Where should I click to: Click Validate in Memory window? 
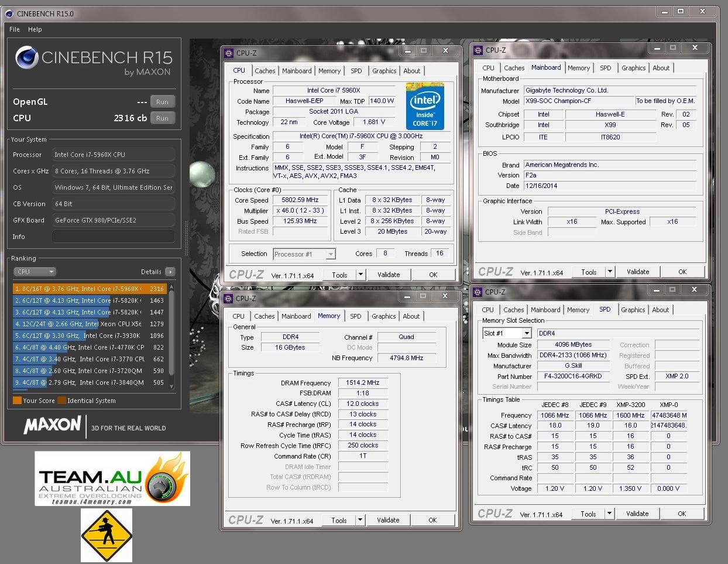tap(388, 520)
